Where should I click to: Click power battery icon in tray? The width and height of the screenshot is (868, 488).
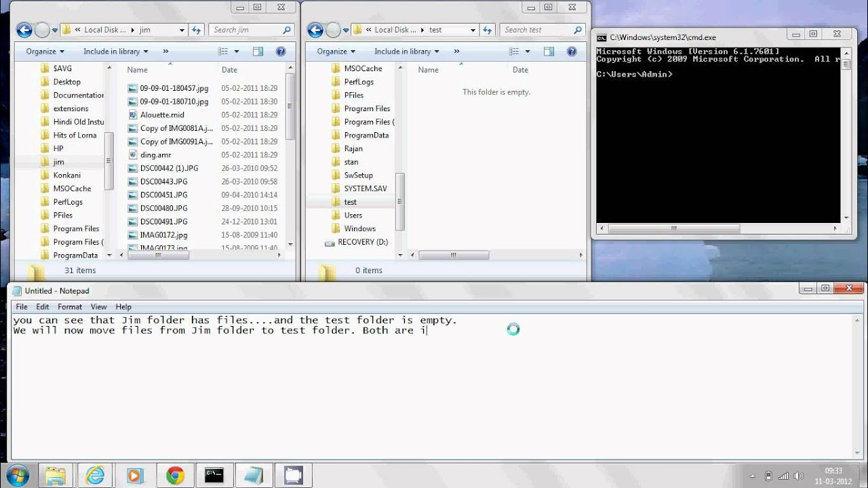pos(768,476)
